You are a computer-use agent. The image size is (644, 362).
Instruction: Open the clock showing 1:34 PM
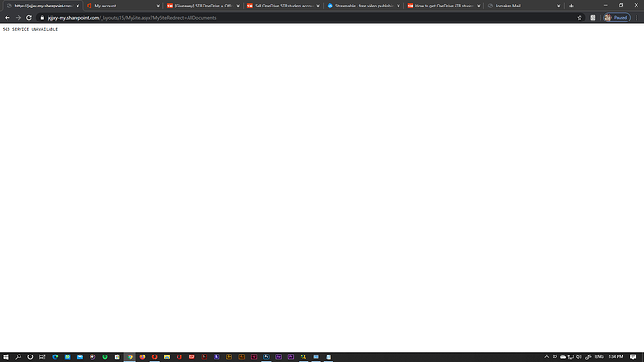point(616,357)
